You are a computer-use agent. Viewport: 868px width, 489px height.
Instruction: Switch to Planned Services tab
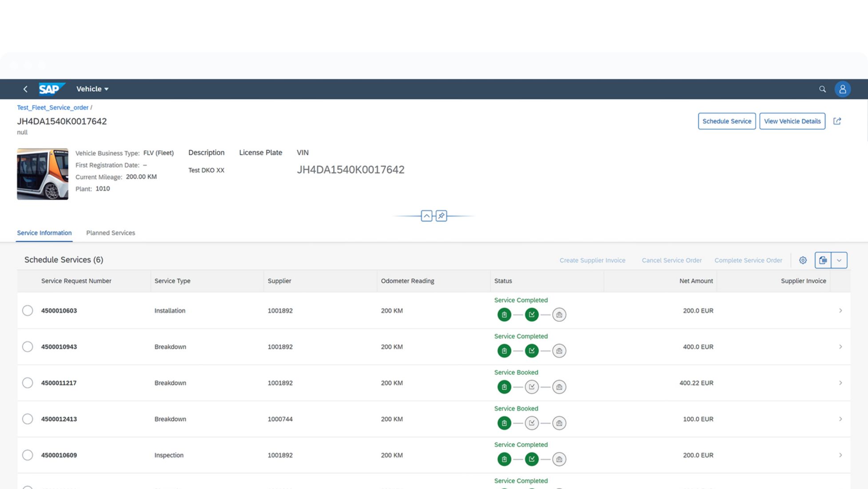coord(111,233)
